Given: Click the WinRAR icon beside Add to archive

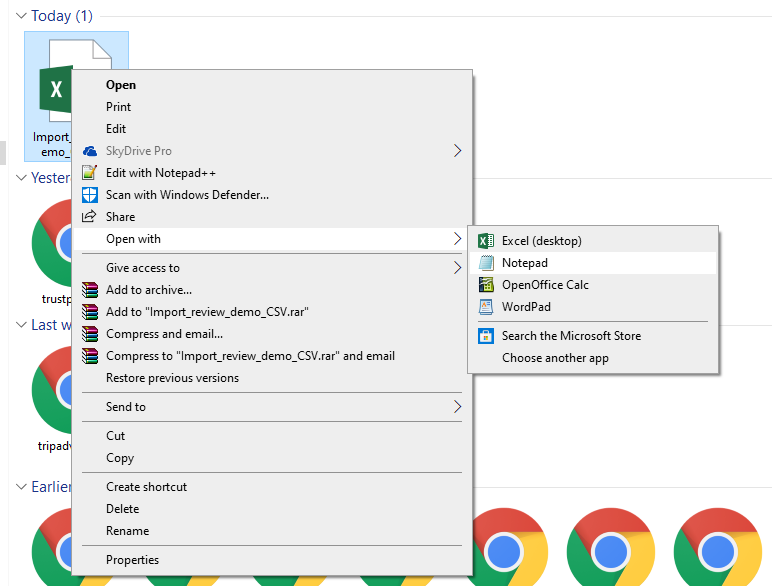Looking at the screenshot, I should pos(90,290).
